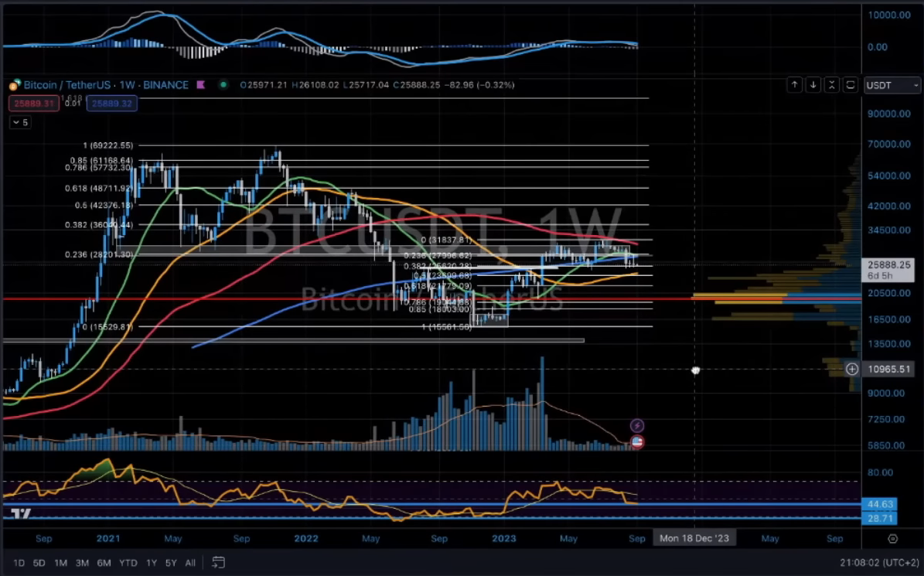The height and width of the screenshot is (576, 924).
Task: Expand the collapsed indicators legend showing 5
Action: pos(19,122)
